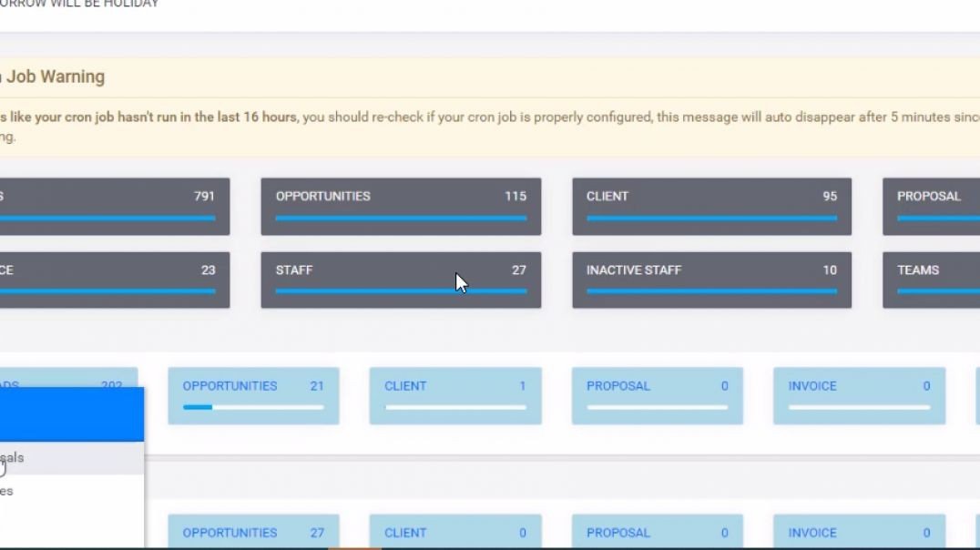Select the CLIENT tile showing 0
Screen dimensions: 980x550
coord(455,533)
